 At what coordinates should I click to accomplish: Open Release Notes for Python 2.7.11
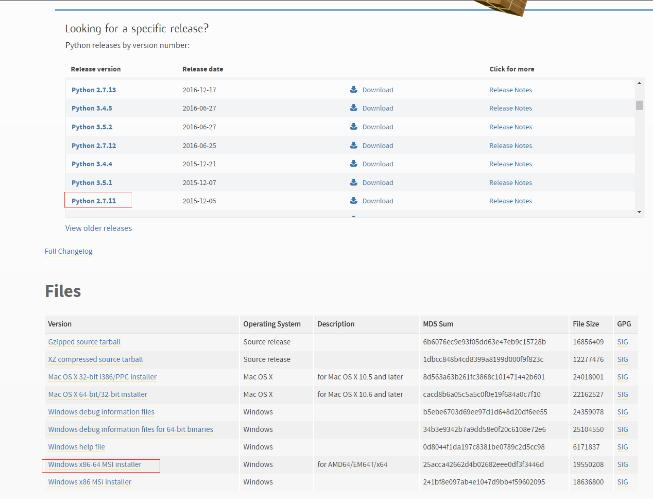point(511,201)
